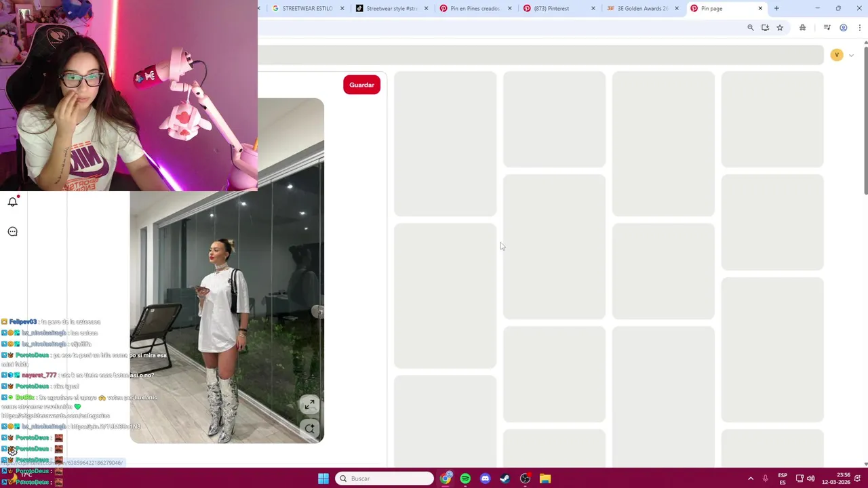Viewport: 868px width, 488px height.
Task: Close the STREETWEAR ESTILO tab
Action: click(342, 8)
